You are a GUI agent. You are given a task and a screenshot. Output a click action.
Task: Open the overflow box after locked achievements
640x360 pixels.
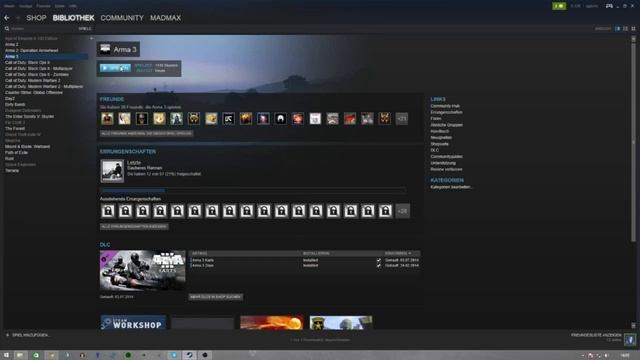point(402,211)
